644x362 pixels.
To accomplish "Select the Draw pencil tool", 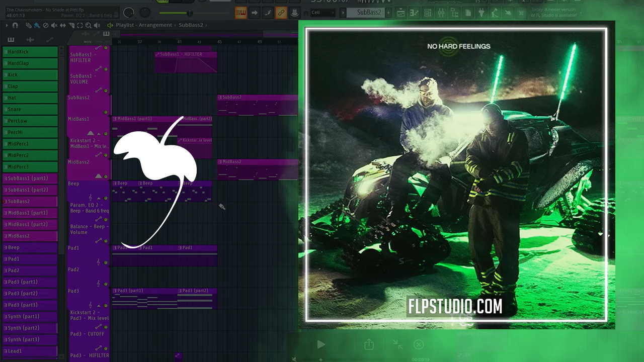I will [29, 25].
